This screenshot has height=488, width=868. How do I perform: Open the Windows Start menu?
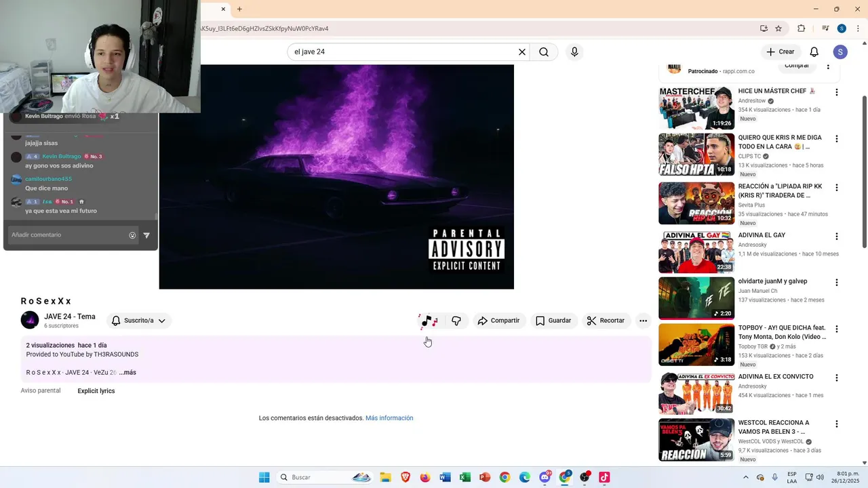pos(264,477)
